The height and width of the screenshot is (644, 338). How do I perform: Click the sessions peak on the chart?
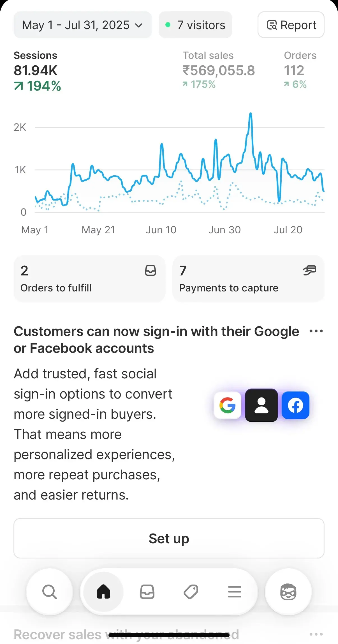251,114
